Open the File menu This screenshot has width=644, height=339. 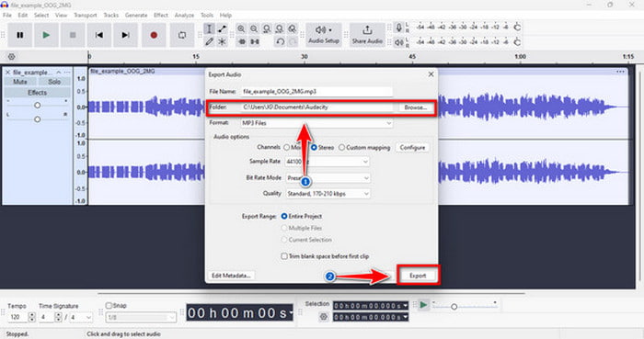pyautogui.click(x=7, y=16)
